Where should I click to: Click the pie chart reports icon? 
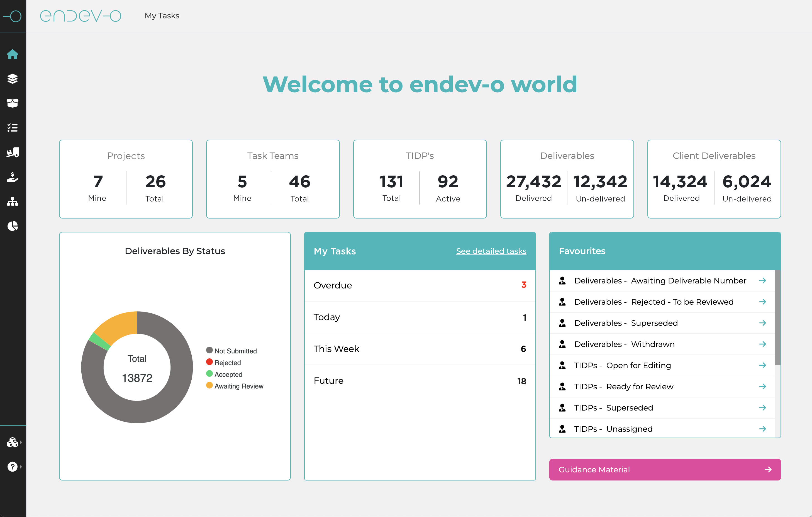[13, 226]
